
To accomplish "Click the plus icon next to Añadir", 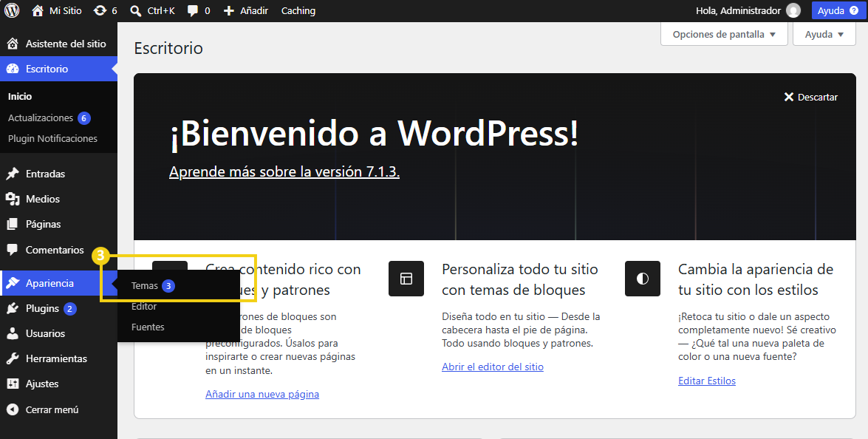I will pos(228,10).
